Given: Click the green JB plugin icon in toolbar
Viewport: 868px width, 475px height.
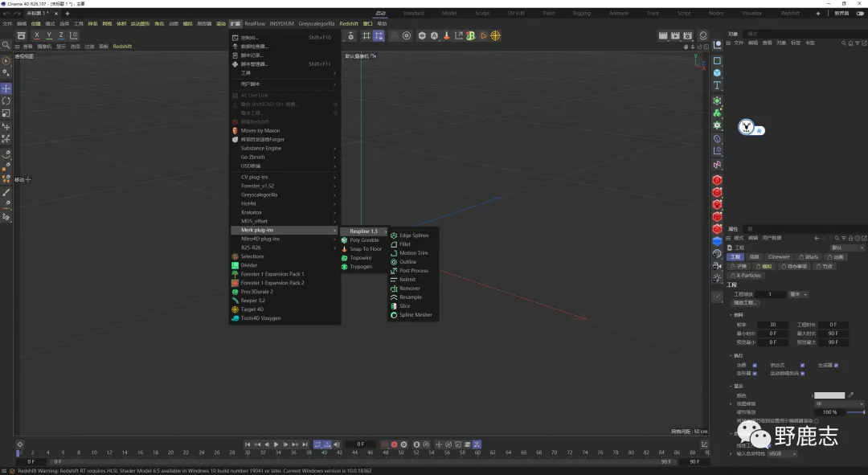Looking at the screenshot, I should click(x=470, y=35).
